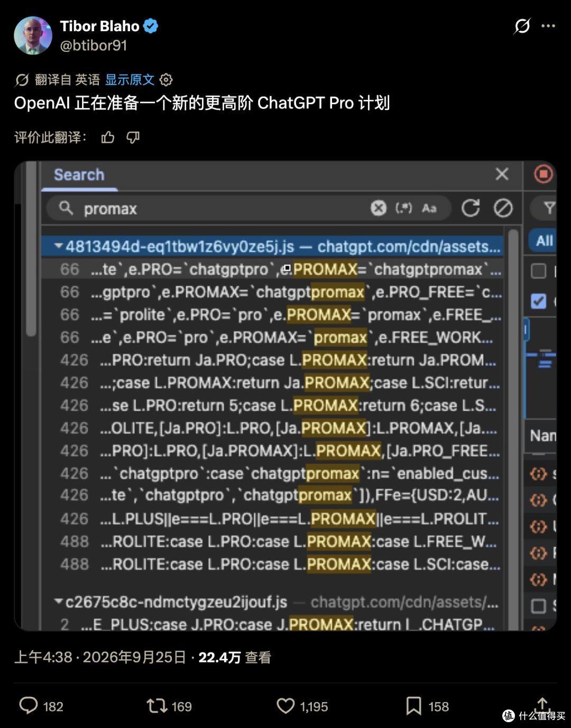Click the network timeline overview graph
Image resolution: width=571 pixels, height=728 pixels.
(541, 368)
